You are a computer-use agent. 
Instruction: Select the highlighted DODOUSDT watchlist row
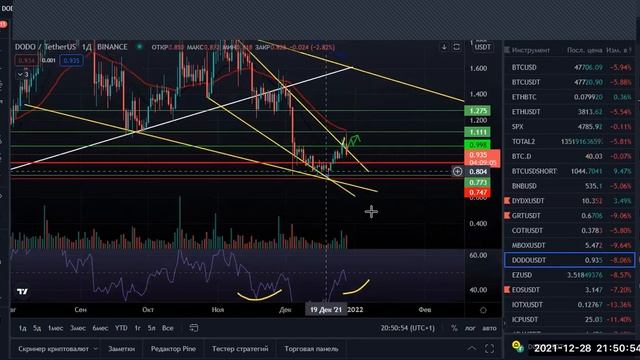tap(570, 260)
